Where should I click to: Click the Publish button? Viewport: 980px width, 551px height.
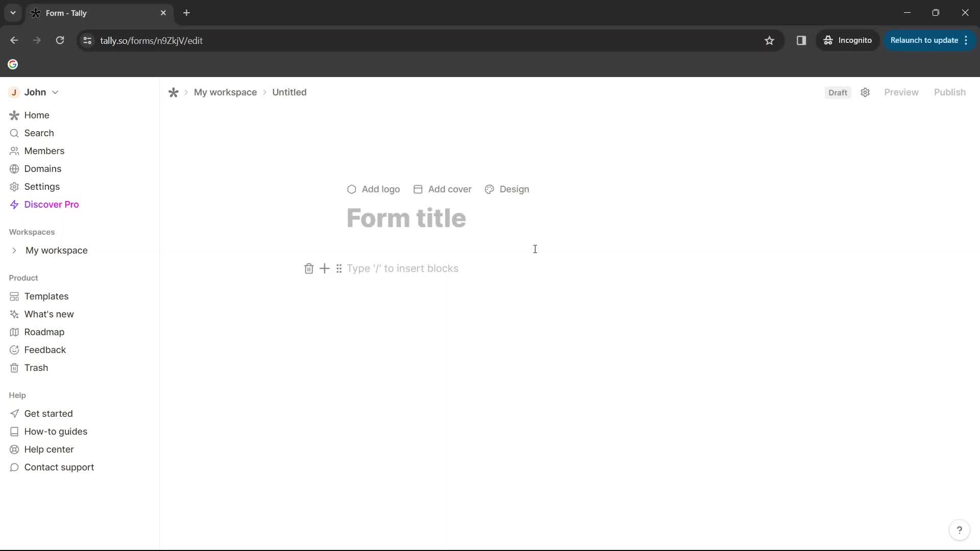(x=950, y=92)
